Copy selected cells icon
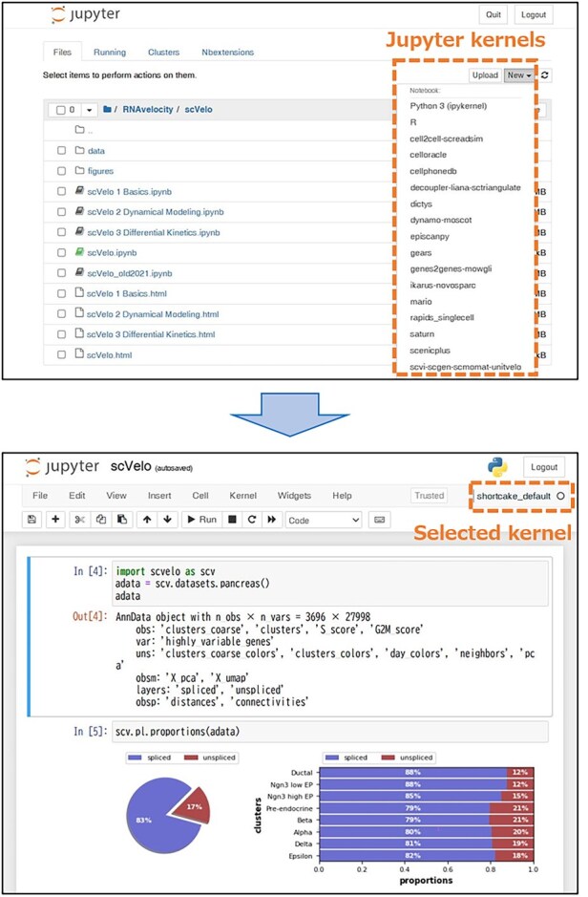The height and width of the screenshot is (897, 588). [101, 520]
